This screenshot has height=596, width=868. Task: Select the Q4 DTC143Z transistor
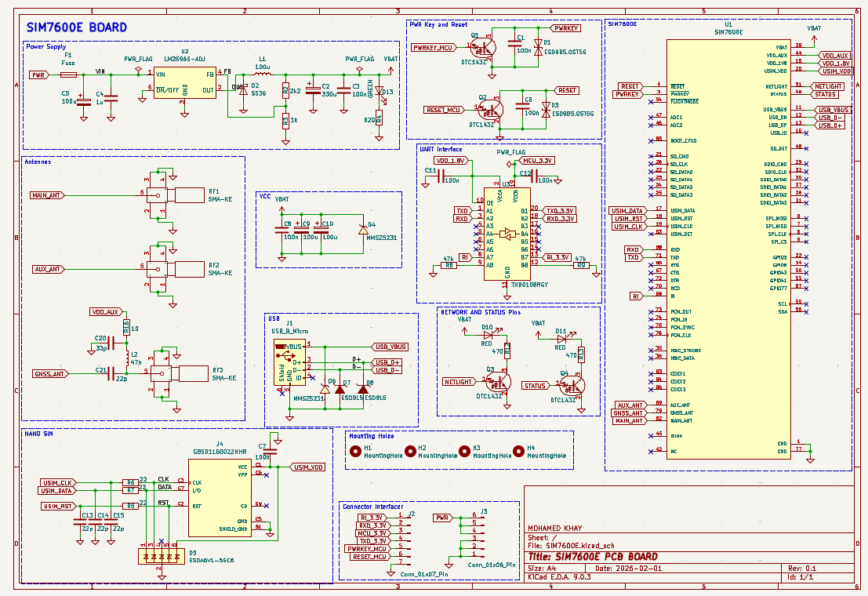coord(574,385)
